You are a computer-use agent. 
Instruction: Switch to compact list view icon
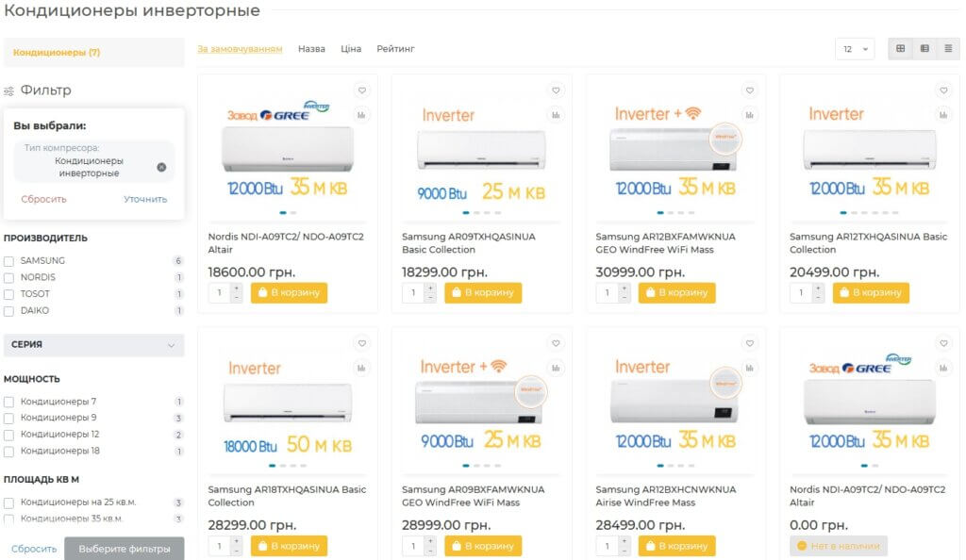coord(948,49)
